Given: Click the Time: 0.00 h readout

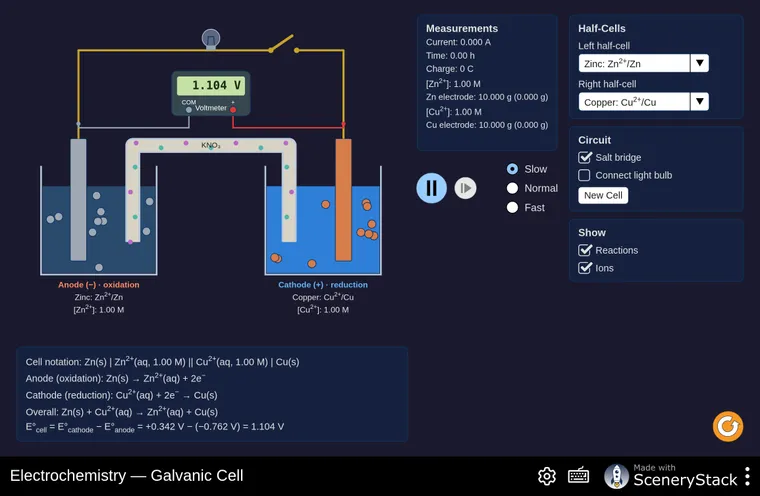Looking at the screenshot, I should coord(450,56).
